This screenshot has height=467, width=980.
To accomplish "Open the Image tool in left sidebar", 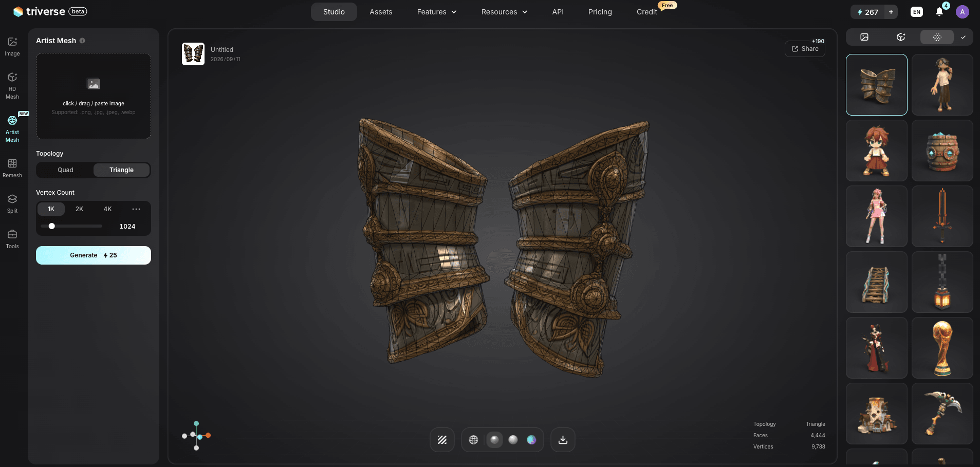I will click(12, 46).
